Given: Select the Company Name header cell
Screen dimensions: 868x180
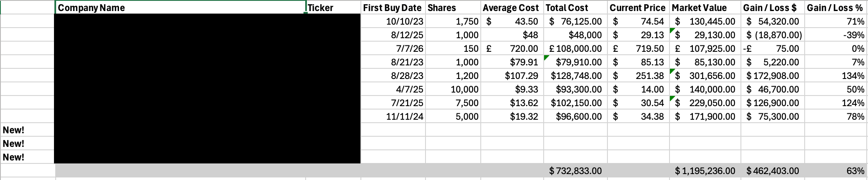Looking at the screenshot, I should (181, 8).
